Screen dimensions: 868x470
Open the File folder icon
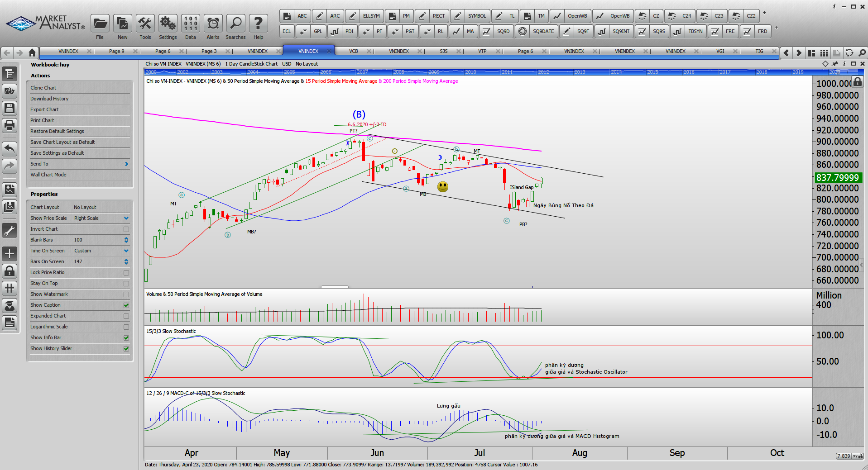pyautogui.click(x=100, y=23)
